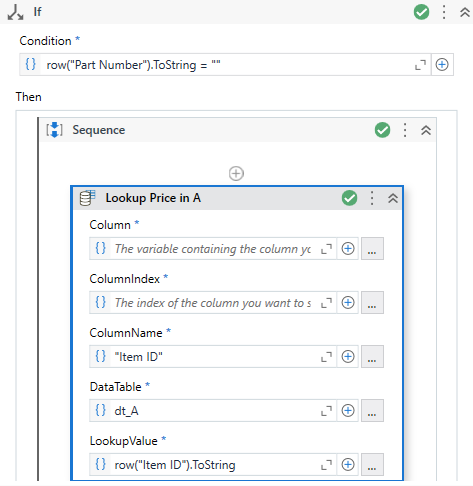The height and width of the screenshot is (486, 473).
Task: Click the plus button beside ColumnIndex field
Action: point(348,303)
